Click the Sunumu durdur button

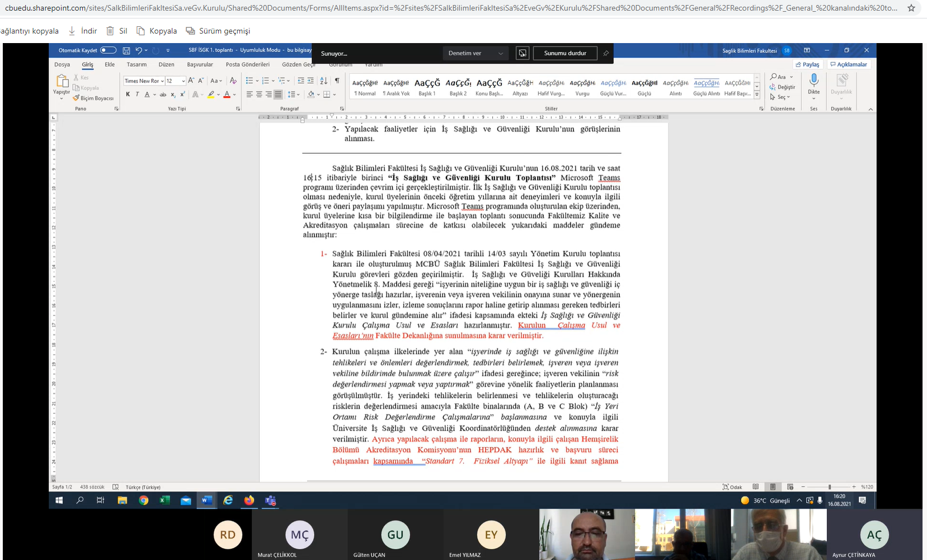[x=565, y=53]
